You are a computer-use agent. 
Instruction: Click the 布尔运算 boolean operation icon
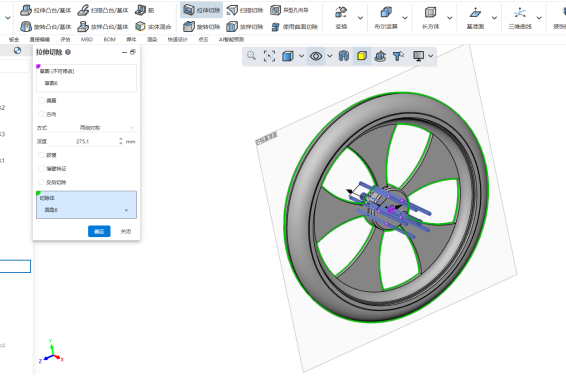point(386,13)
